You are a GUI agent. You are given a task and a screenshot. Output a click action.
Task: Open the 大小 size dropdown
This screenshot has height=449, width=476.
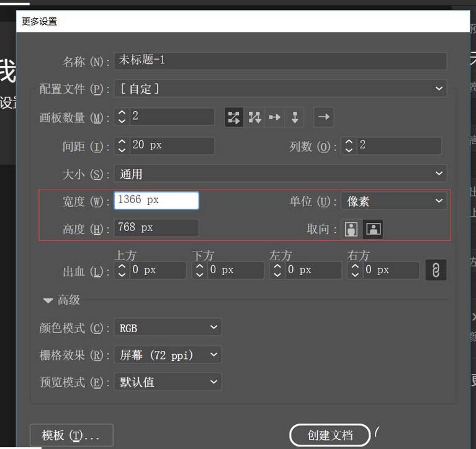pos(280,174)
